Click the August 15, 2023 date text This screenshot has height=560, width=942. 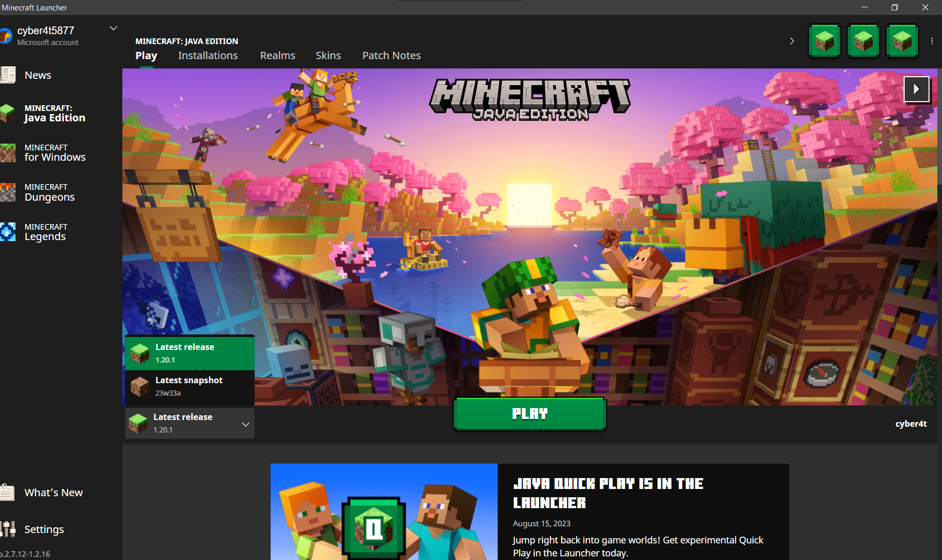542,524
